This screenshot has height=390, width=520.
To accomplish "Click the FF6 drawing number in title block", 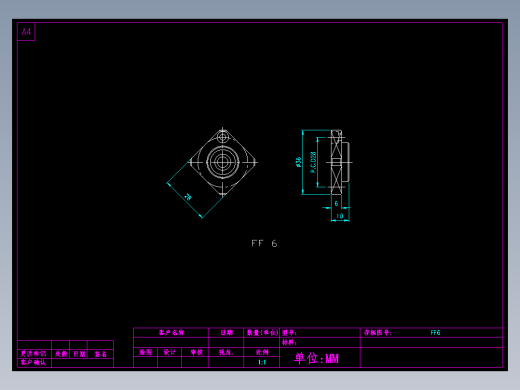I will point(435,333).
